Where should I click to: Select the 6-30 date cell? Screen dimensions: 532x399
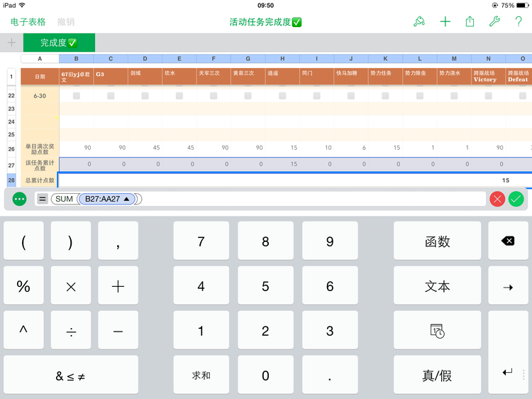40,96
